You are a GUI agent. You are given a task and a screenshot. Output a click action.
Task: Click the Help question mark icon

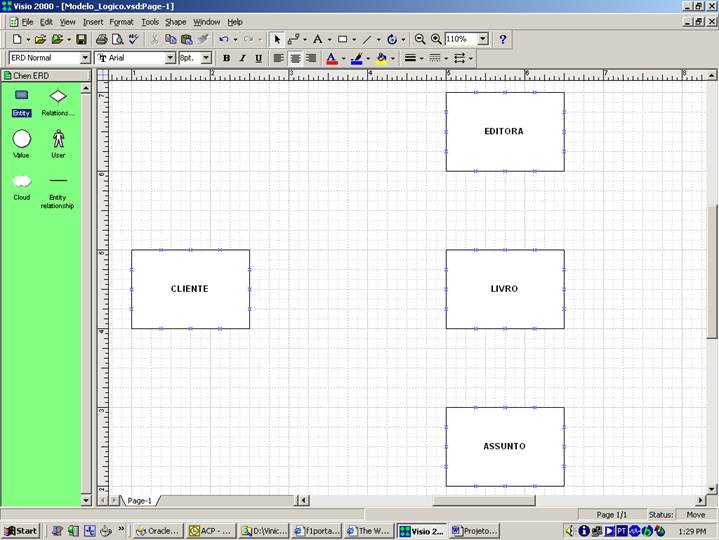[x=503, y=39]
